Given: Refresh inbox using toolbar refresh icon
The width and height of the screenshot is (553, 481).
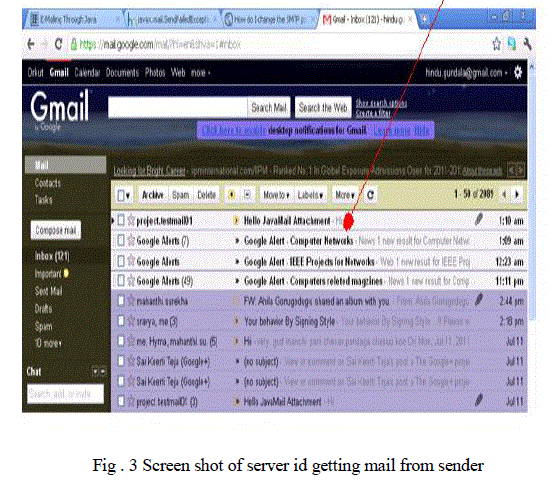Looking at the screenshot, I should (x=370, y=195).
